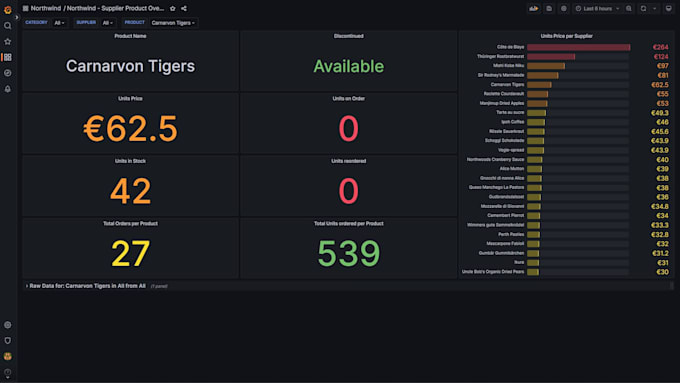
Task: Open the Total Orders per Product panel title
Action: (130, 223)
